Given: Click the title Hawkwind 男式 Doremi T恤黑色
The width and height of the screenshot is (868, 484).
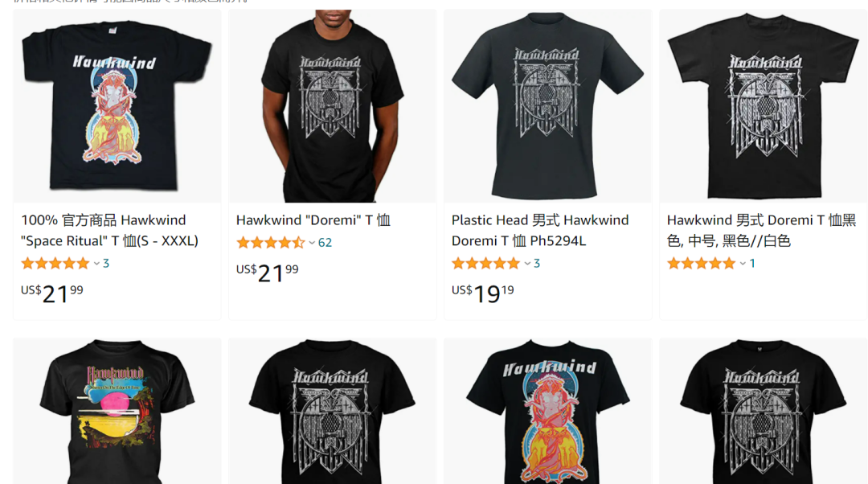Looking at the screenshot, I should click(761, 231).
